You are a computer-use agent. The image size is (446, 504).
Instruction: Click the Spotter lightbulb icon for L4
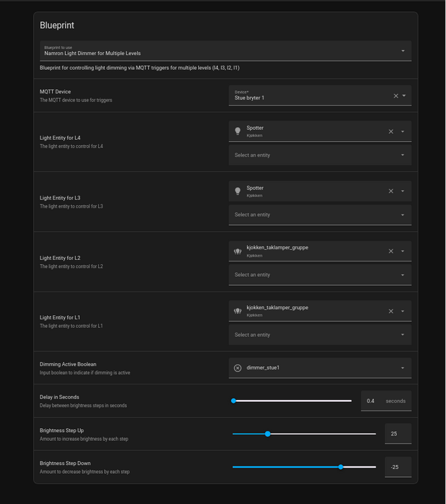(x=238, y=132)
